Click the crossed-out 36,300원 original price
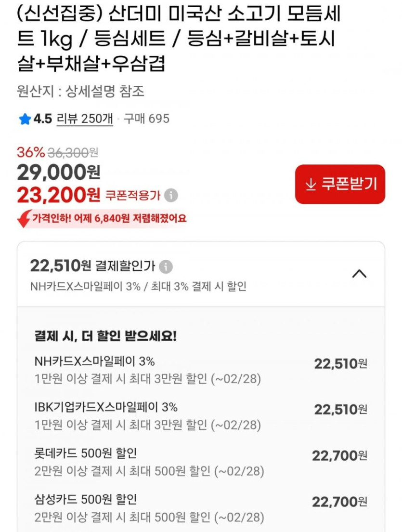Image resolution: width=402 pixels, height=532 pixels. click(x=72, y=153)
